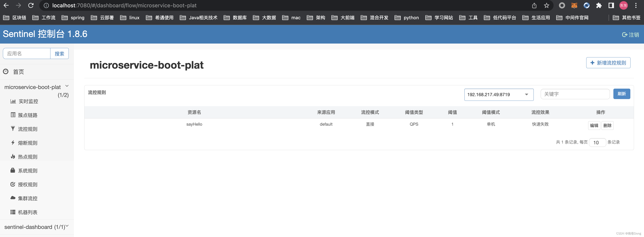Click the address bar URL
Image resolution: width=644 pixels, height=237 pixels.
pos(124,5)
